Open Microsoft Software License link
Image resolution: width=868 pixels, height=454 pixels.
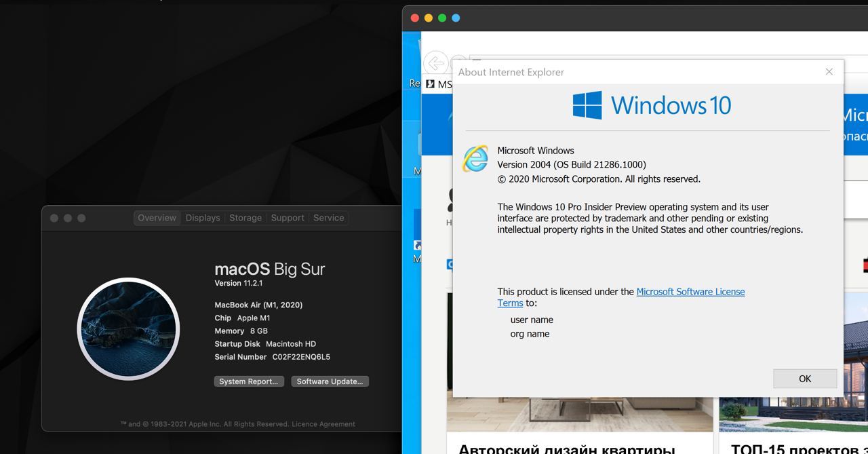690,292
